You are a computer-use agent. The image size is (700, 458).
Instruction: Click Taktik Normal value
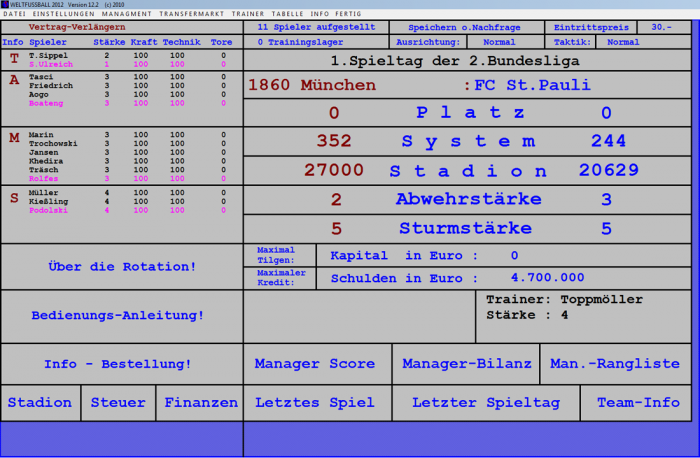click(x=643, y=42)
